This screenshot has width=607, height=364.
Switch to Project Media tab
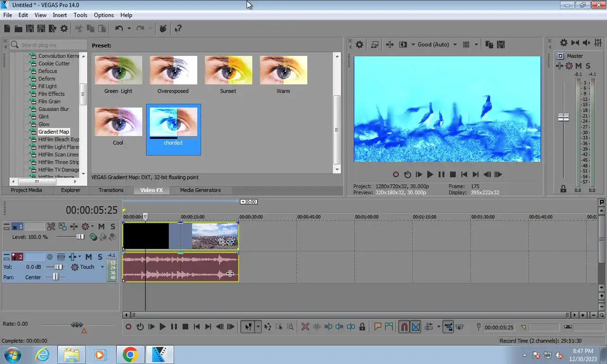(x=26, y=190)
